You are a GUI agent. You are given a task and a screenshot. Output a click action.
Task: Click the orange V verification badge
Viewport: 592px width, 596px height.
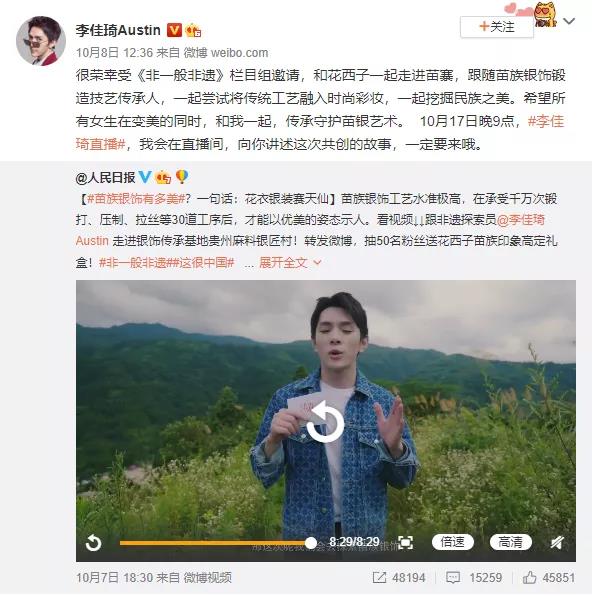(x=174, y=30)
